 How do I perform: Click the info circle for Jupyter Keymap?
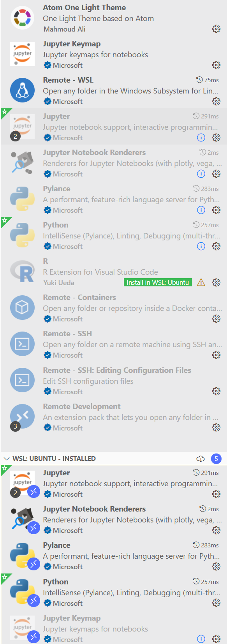coord(201,639)
